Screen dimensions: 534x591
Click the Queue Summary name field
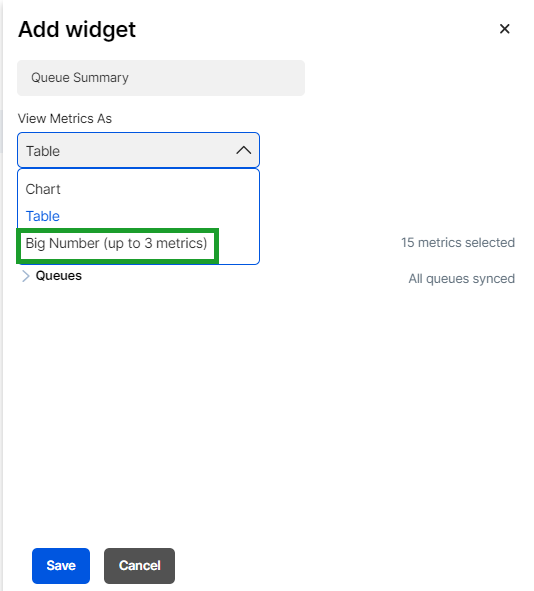coord(161,78)
